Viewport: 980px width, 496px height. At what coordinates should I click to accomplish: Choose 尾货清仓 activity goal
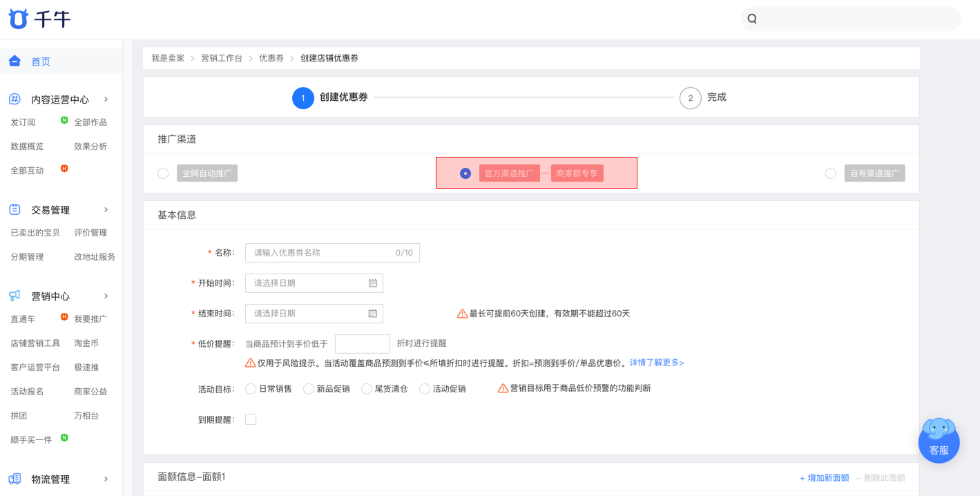[367, 389]
